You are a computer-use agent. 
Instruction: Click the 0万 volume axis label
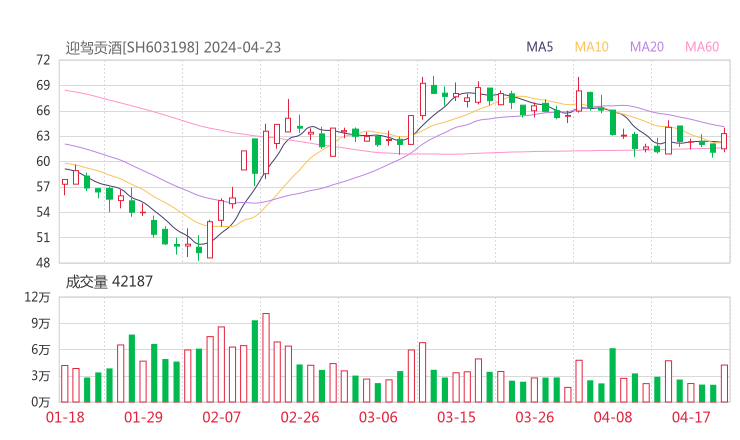click(x=41, y=402)
